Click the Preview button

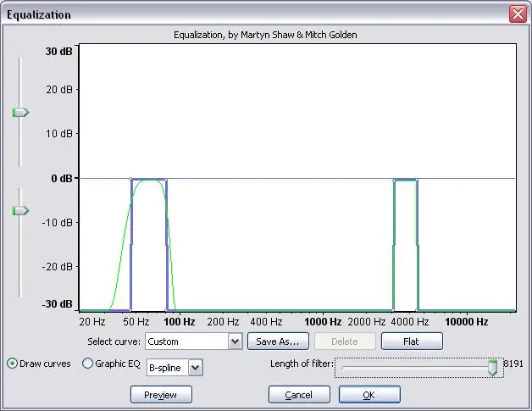pyautogui.click(x=161, y=395)
